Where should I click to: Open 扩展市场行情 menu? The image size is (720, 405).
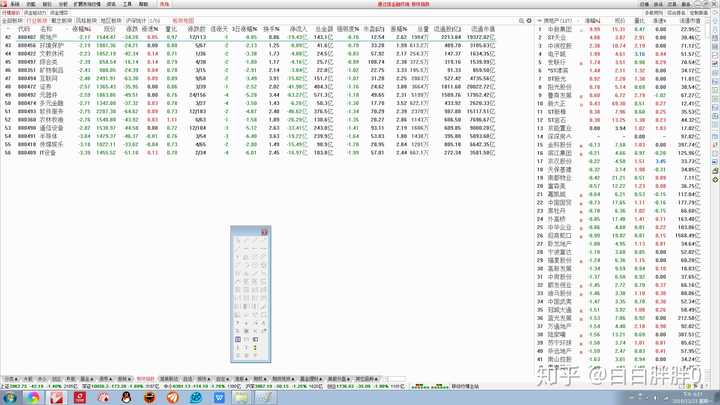[x=87, y=4]
